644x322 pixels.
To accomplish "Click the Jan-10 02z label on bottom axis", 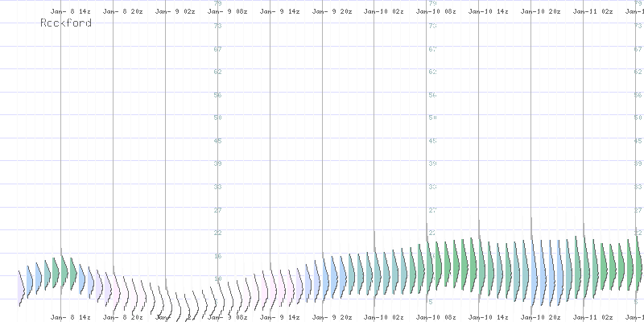I will pyautogui.click(x=383, y=318).
